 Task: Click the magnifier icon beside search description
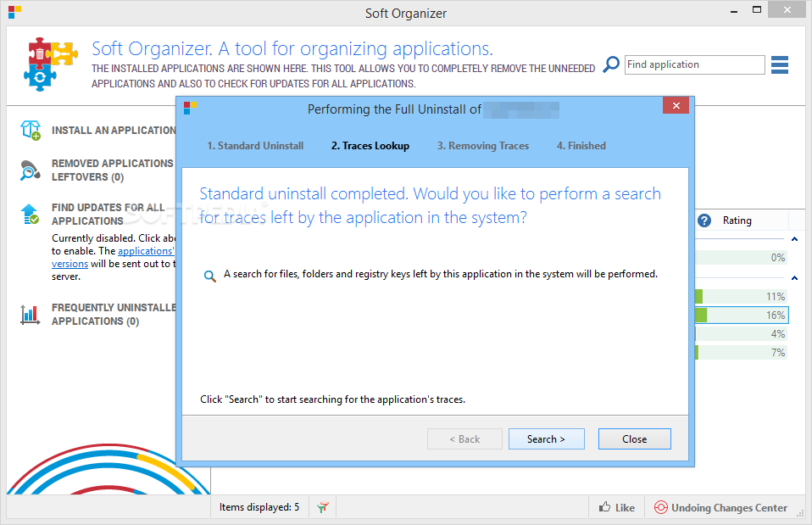[209, 276]
